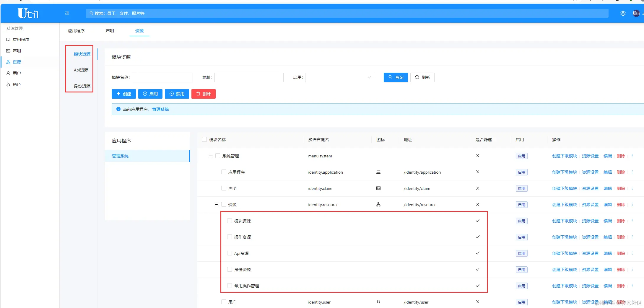Click the three-dot more icon in 应用程序 row
This screenshot has height=308, width=644.
tap(632, 172)
